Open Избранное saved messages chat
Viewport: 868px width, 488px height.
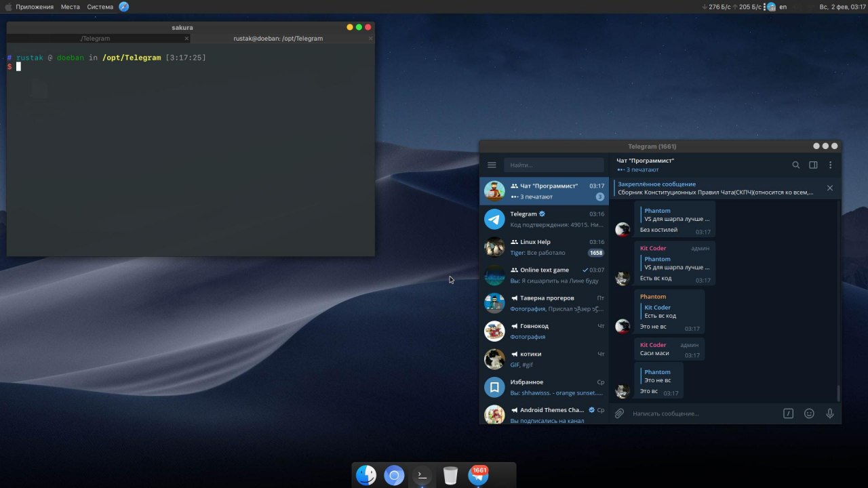point(544,387)
